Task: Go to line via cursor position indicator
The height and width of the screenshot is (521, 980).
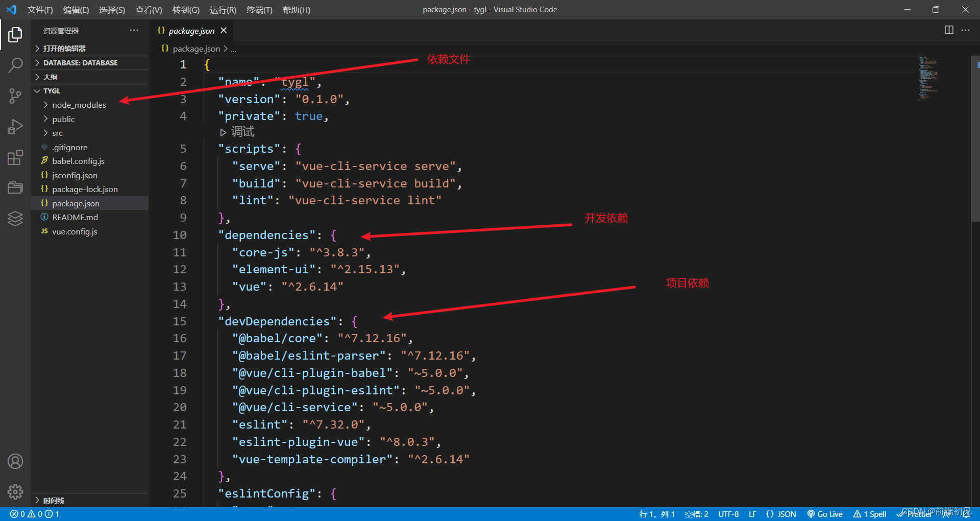Action: tap(657, 514)
